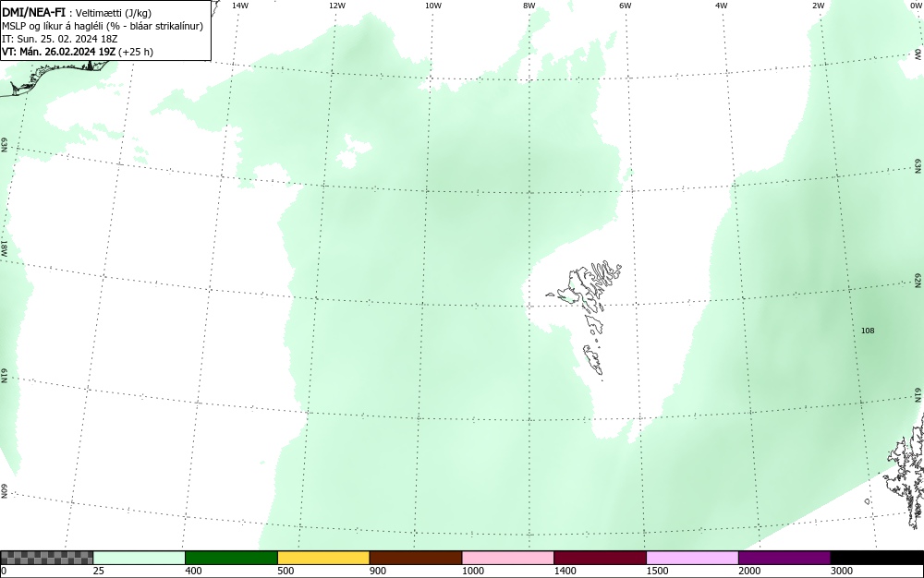Click the legend value "1400"
924x578 pixels.
point(565,571)
